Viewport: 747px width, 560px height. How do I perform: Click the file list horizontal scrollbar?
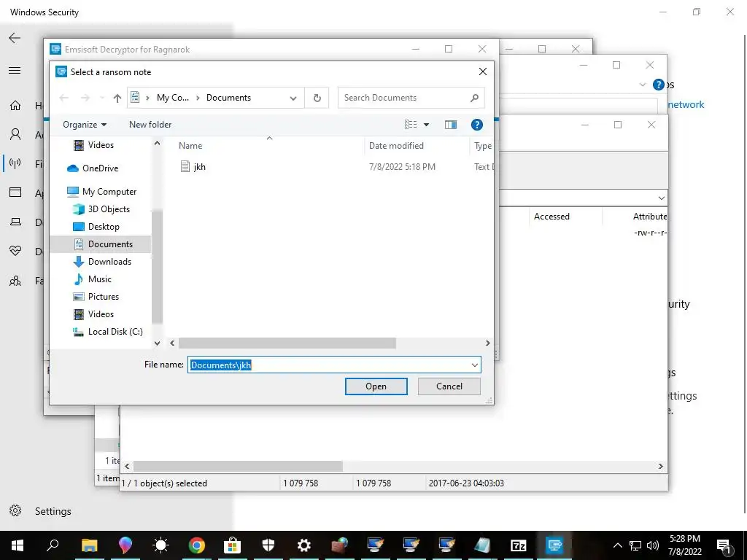[287, 343]
